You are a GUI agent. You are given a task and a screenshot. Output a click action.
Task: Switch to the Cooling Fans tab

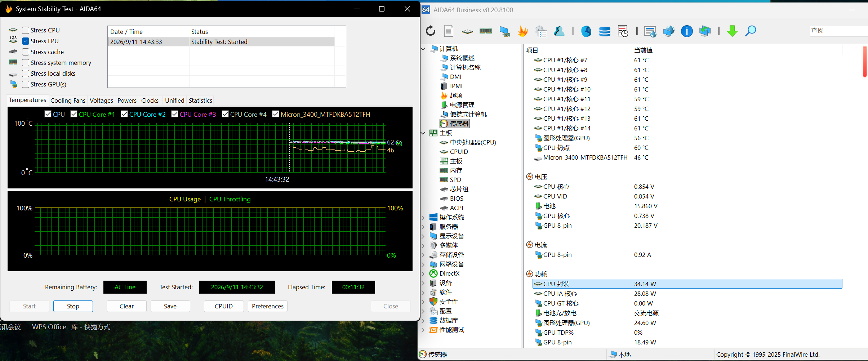(x=68, y=101)
